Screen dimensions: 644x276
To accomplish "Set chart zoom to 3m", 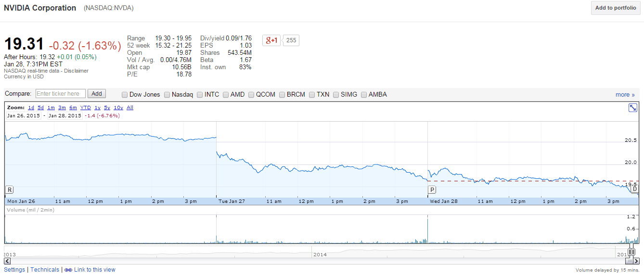I will pyautogui.click(x=62, y=108).
